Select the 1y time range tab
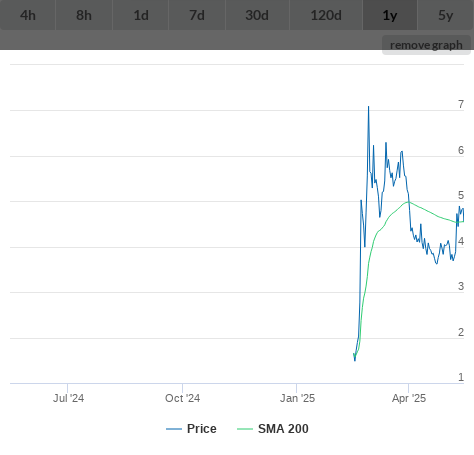474x455 pixels. 390,15
